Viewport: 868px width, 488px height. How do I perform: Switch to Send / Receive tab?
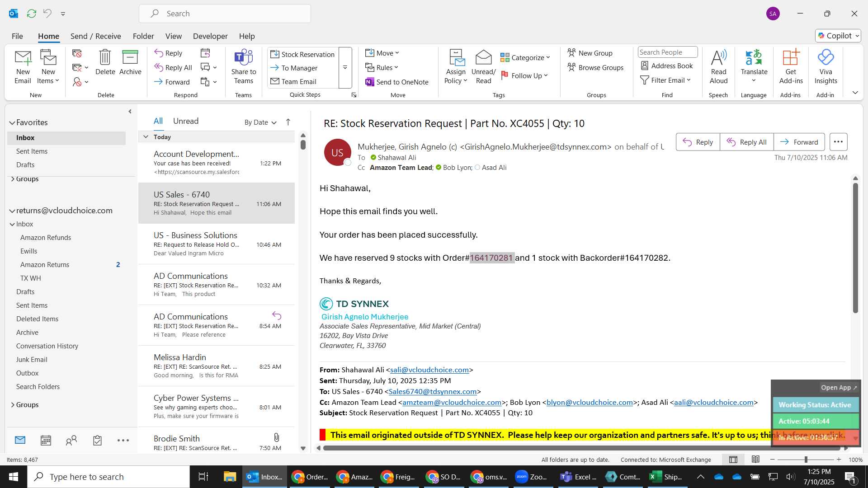click(95, 36)
